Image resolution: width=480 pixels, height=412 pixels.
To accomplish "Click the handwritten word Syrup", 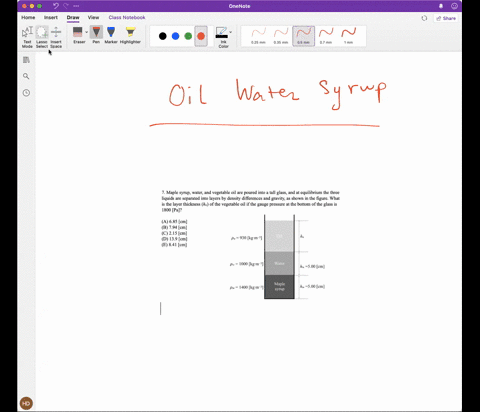I will point(353,94).
